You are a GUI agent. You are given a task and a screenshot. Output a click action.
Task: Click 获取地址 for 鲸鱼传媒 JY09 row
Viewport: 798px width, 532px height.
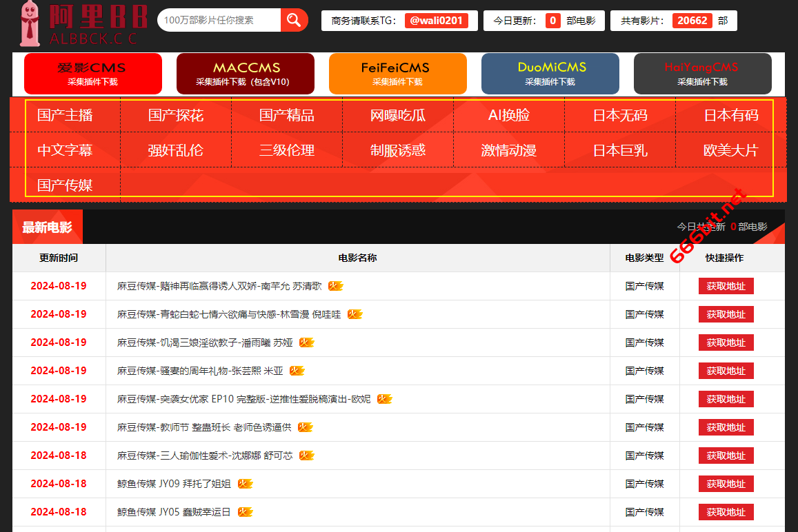coord(726,484)
